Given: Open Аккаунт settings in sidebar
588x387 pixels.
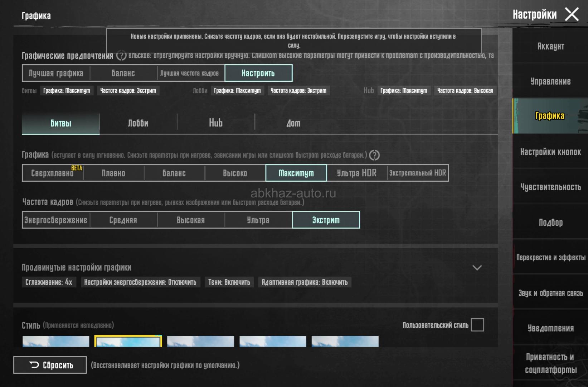Looking at the screenshot, I should pos(550,46).
